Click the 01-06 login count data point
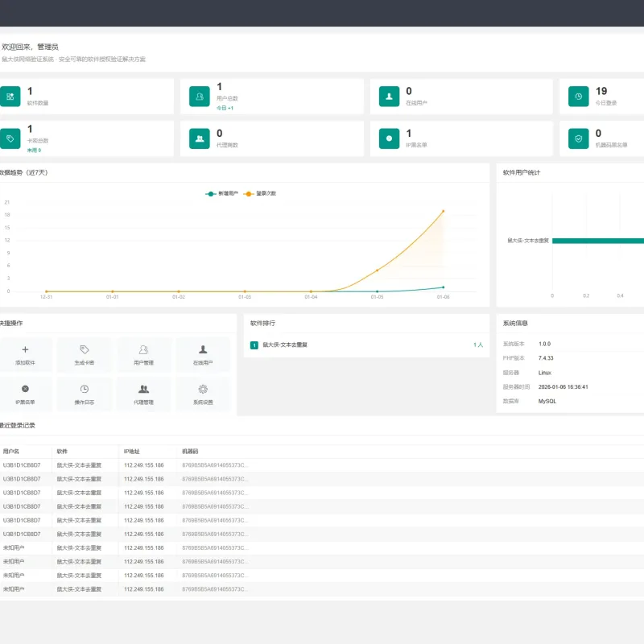The width and height of the screenshot is (644, 644). tap(444, 211)
